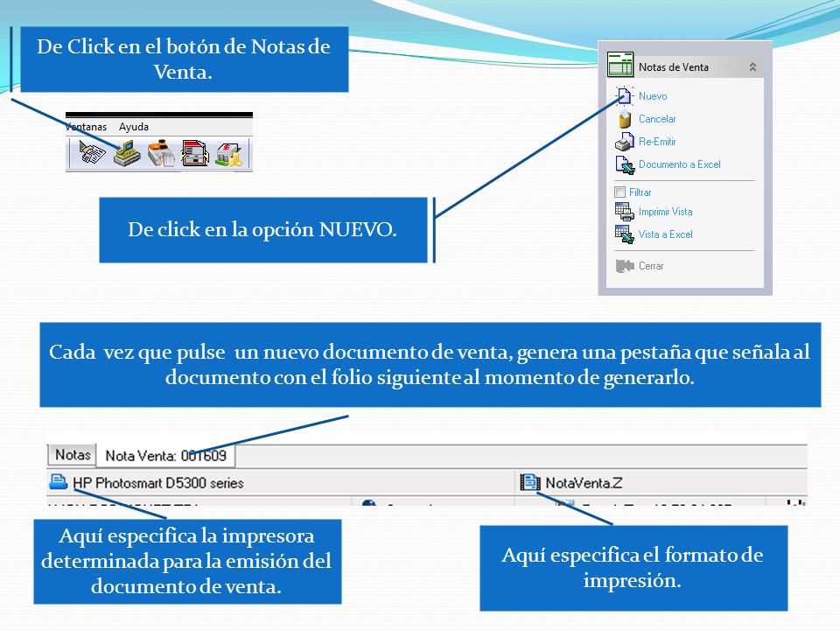This screenshot has height=630, width=840.
Task: Click the HP Photosmart D5300 series printer name
Action: point(158,483)
